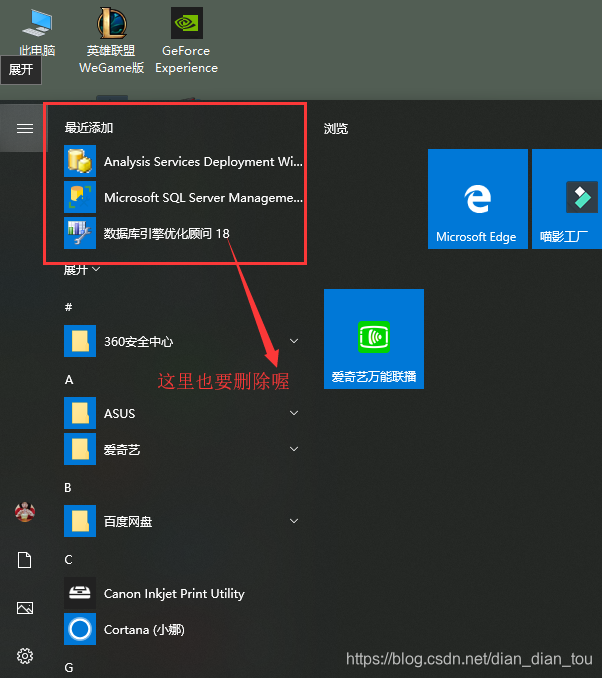Expand the ASUS folder chevron
602x678 pixels.
tap(294, 413)
